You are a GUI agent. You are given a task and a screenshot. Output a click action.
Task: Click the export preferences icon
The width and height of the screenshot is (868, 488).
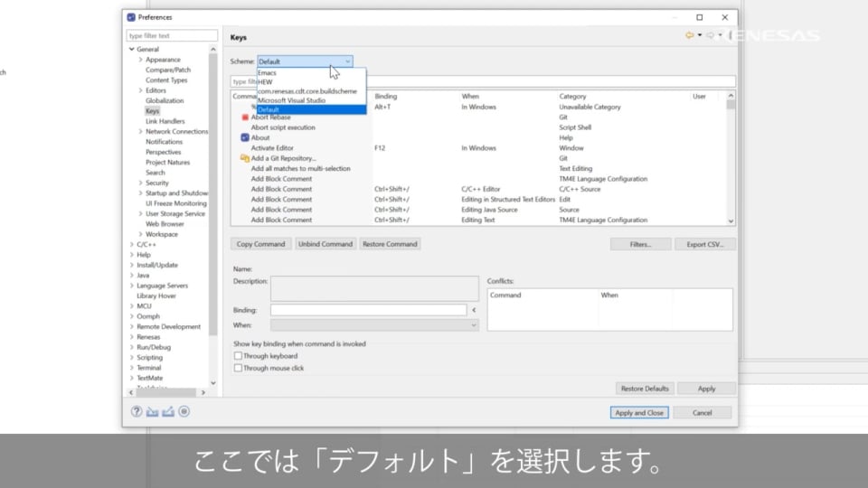tap(167, 411)
